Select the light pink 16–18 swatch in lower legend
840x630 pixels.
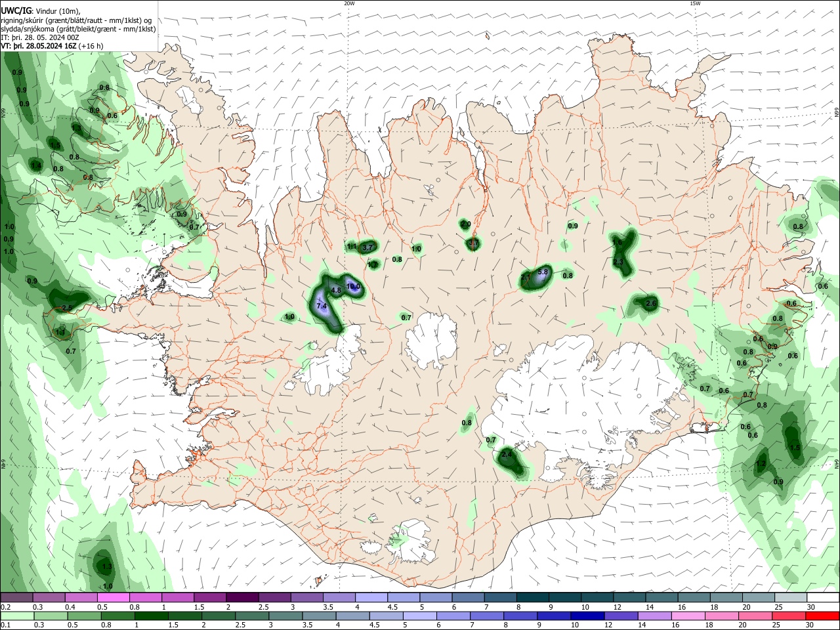(688, 617)
